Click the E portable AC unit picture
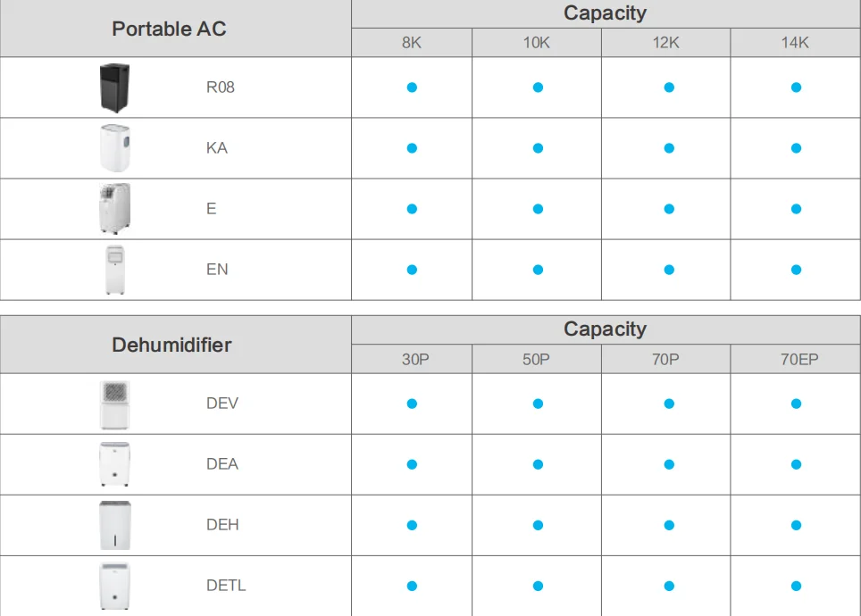 [115, 209]
